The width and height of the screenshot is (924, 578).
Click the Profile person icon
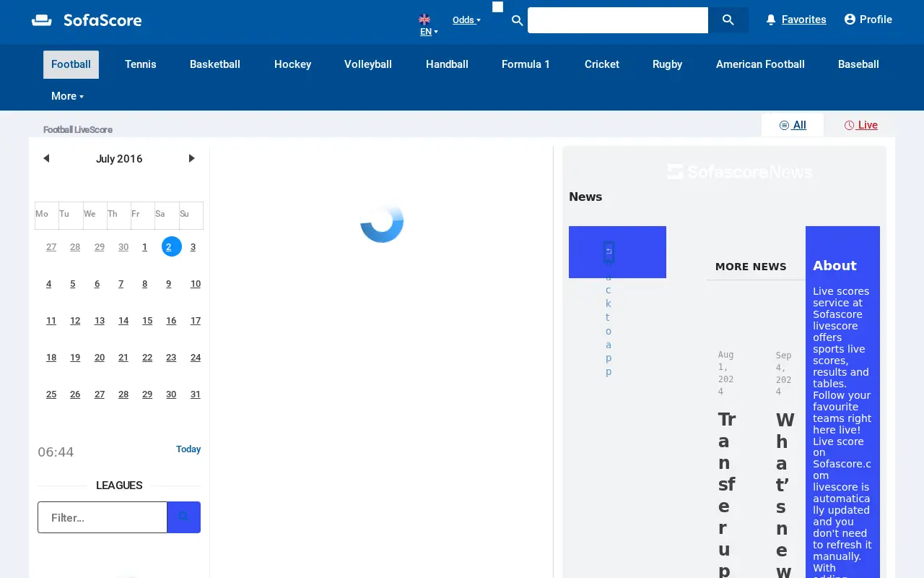(850, 20)
